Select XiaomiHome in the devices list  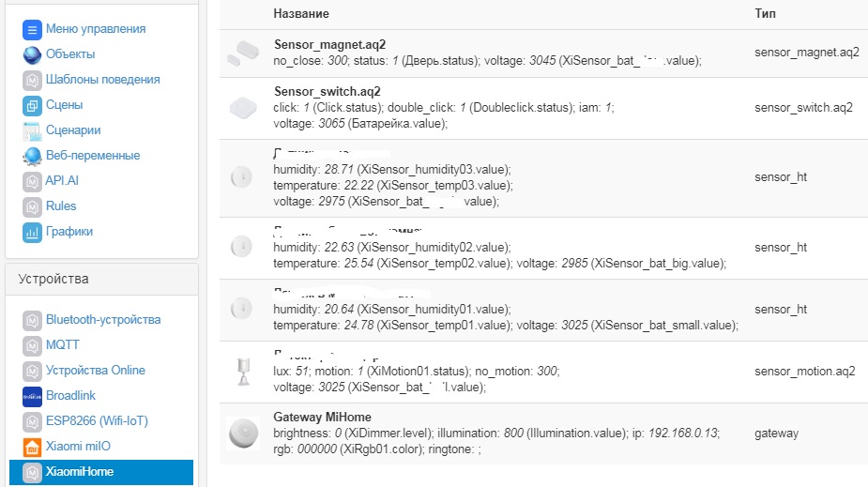80,472
